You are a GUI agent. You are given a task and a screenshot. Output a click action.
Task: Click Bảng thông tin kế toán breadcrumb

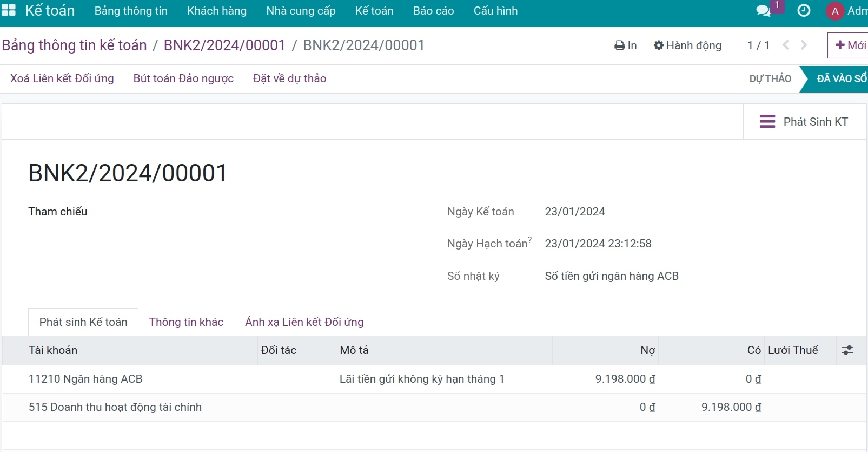tap(75, 45)
